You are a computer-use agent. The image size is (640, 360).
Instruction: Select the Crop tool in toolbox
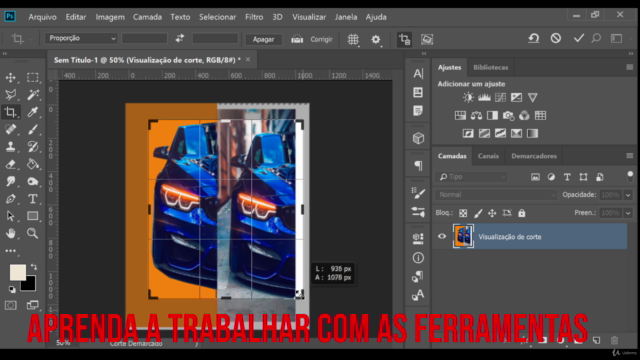pyautogui.click(x=11, y=112)
